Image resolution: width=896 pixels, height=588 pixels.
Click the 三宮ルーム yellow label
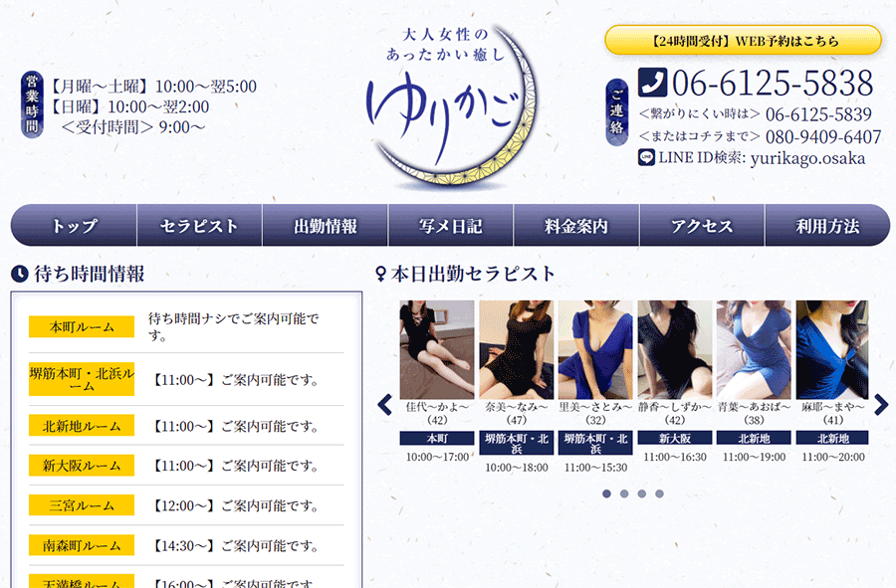pyautogui.click(x=82, y=505)
